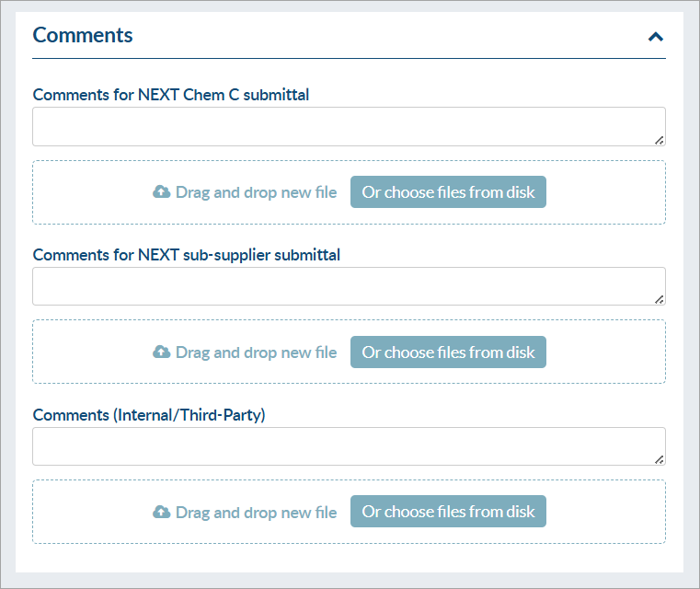Collapse the Comments section with the chevron
This screenshot has height=589, width=700.
[x=655, y=37]
